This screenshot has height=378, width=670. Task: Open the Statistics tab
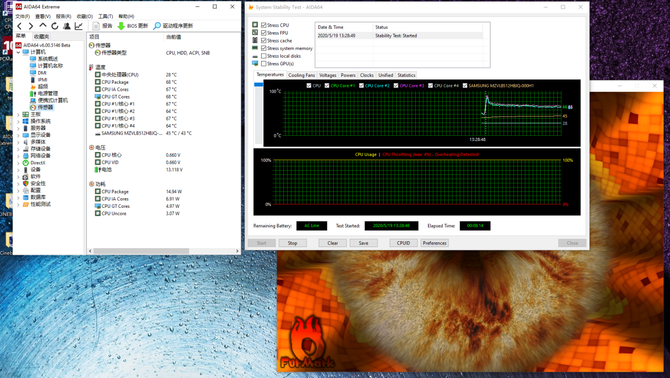406,75
